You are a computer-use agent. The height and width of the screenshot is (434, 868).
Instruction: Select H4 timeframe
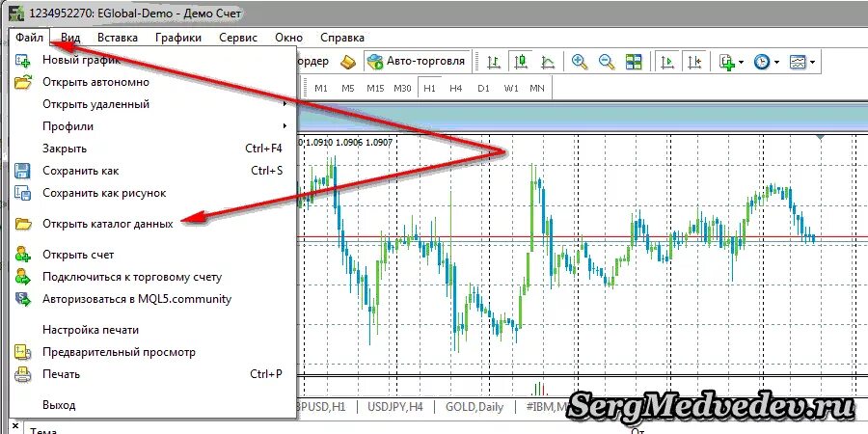(x=456, y=88)
